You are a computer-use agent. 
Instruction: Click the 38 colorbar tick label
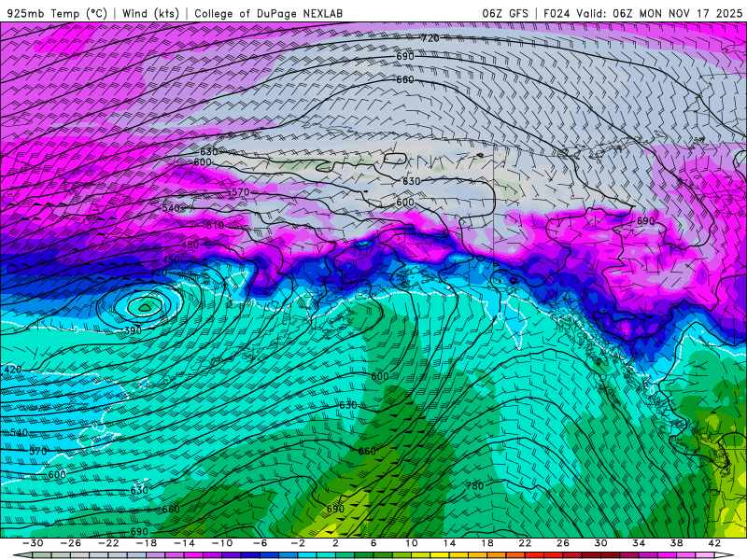[x=676, y=543]
